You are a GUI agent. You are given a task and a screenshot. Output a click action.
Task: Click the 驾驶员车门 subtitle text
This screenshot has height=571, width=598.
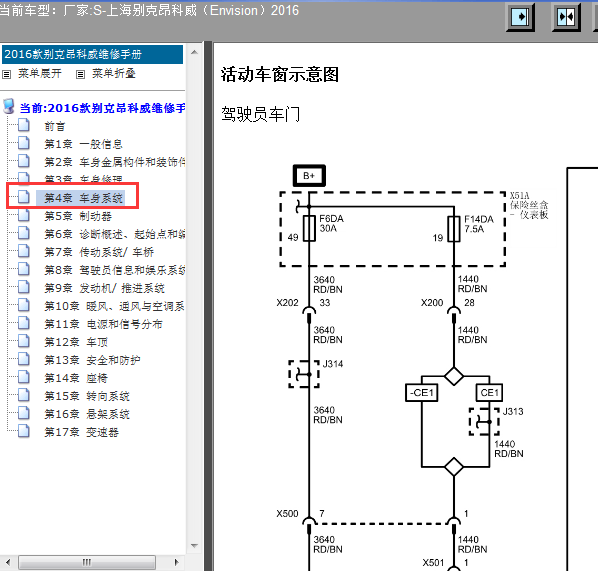(x=260, y=114)
